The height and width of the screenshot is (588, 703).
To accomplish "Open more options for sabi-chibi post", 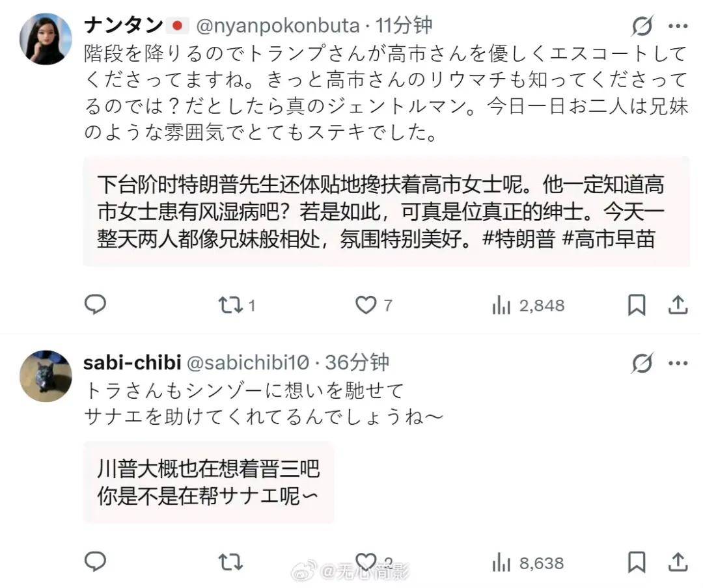I will 678,363.
